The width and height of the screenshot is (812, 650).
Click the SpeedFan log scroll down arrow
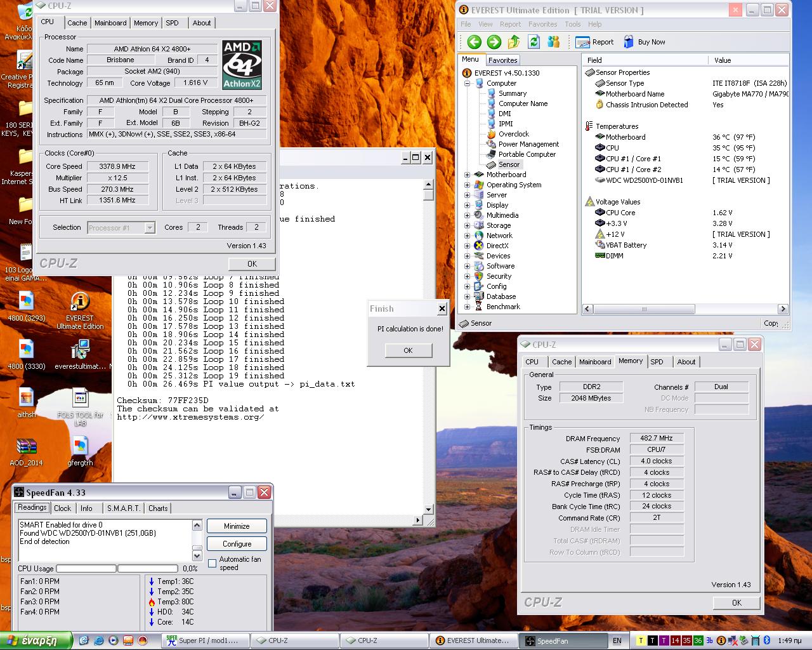point(197,556)
